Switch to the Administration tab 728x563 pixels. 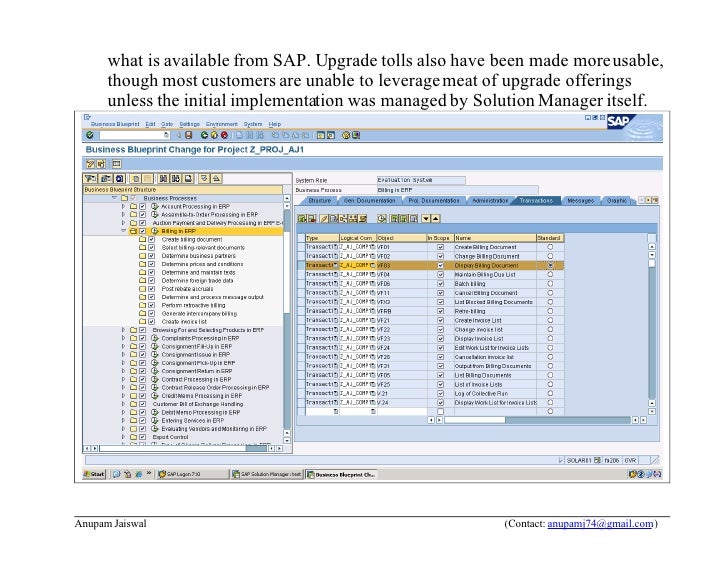click(490, 201)
